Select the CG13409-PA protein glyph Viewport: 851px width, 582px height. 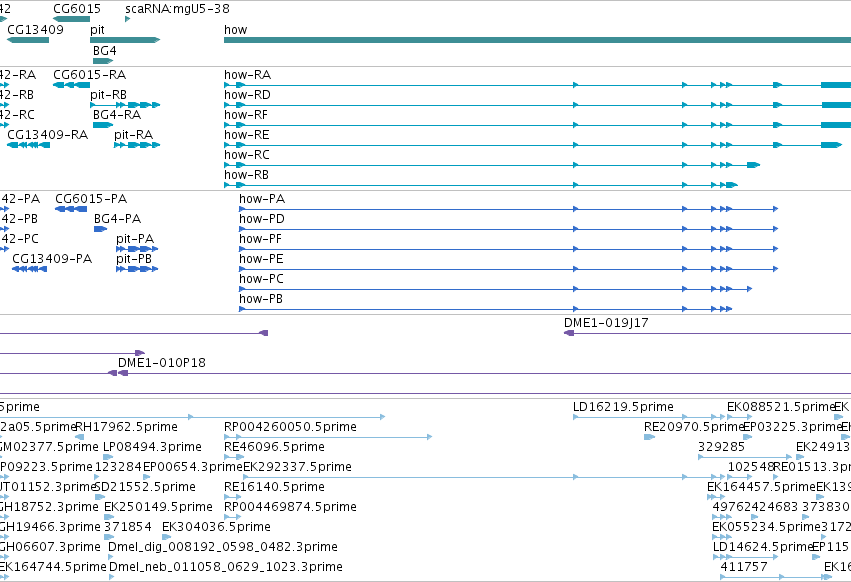click(x=29, y=269)
